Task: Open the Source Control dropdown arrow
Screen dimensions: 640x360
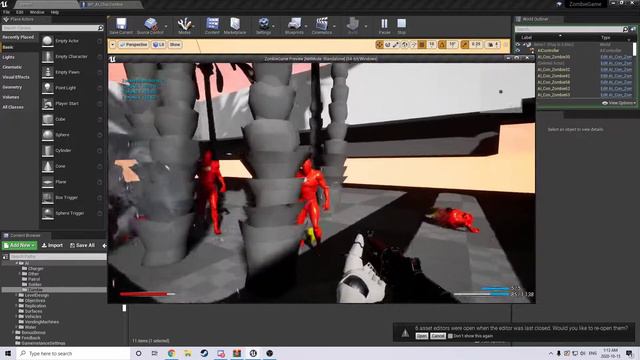Action: tap(166, 26)
